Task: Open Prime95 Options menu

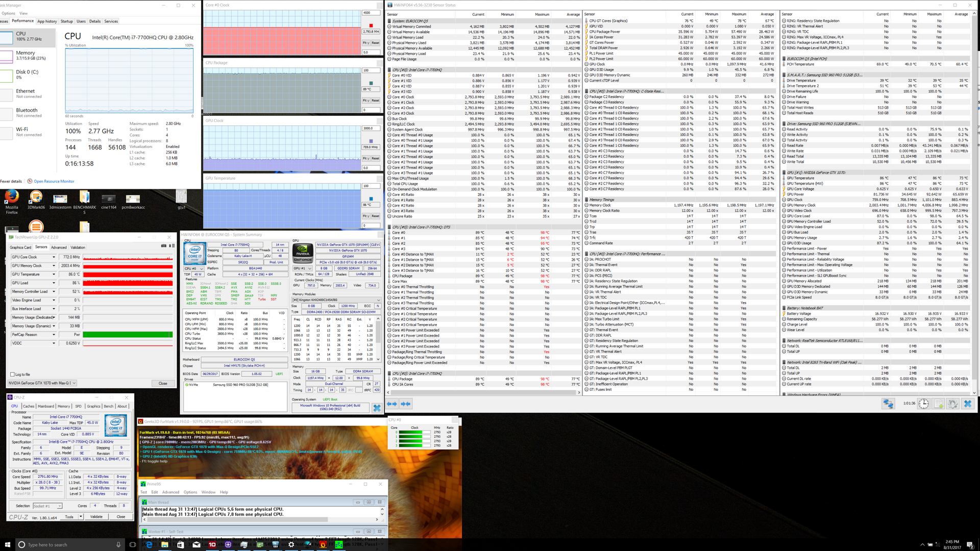Action: 190,492
